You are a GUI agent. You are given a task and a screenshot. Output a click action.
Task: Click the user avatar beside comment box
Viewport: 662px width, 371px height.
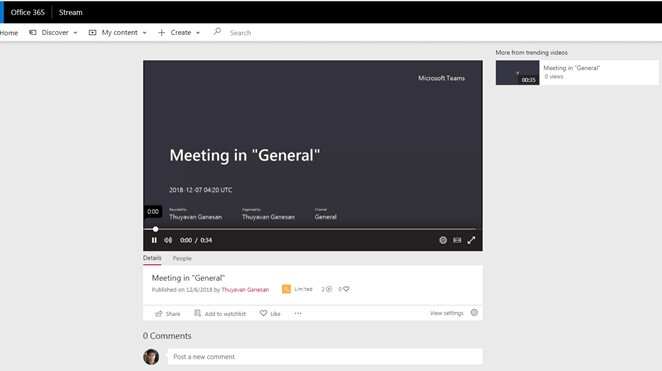(x=151, y=357)
